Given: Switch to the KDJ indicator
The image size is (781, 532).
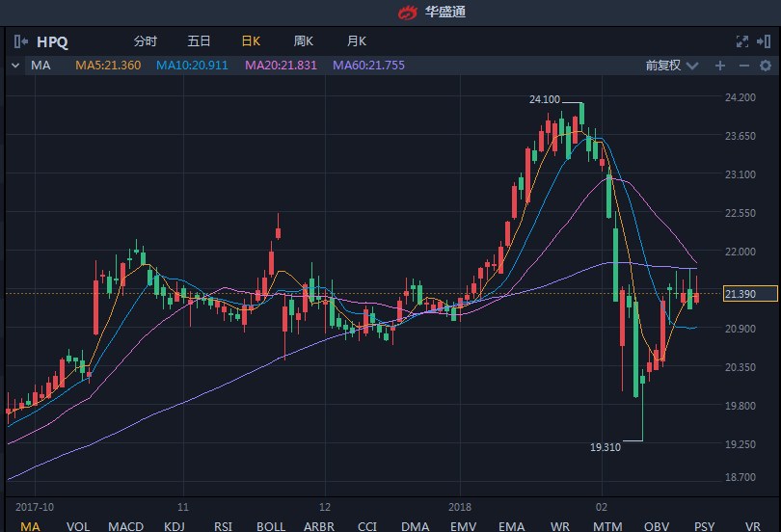Looking at the screenshot, I should [x=175, y=525].
